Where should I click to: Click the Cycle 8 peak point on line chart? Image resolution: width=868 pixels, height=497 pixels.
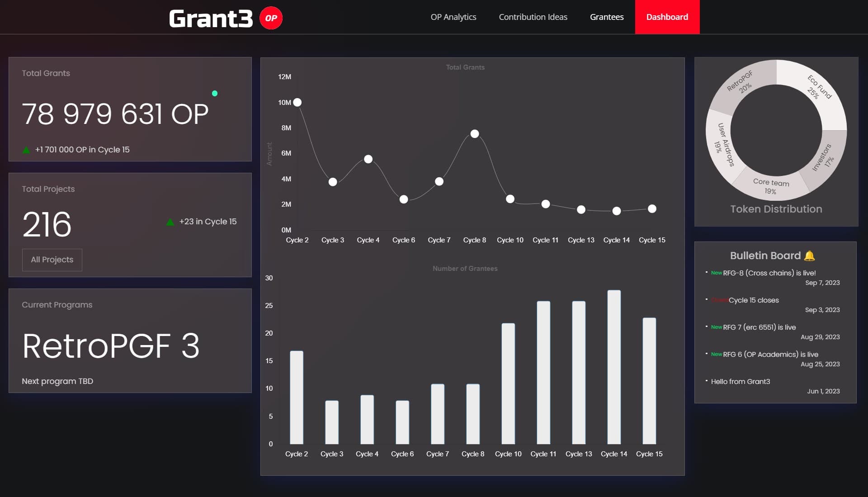(475, 133)
